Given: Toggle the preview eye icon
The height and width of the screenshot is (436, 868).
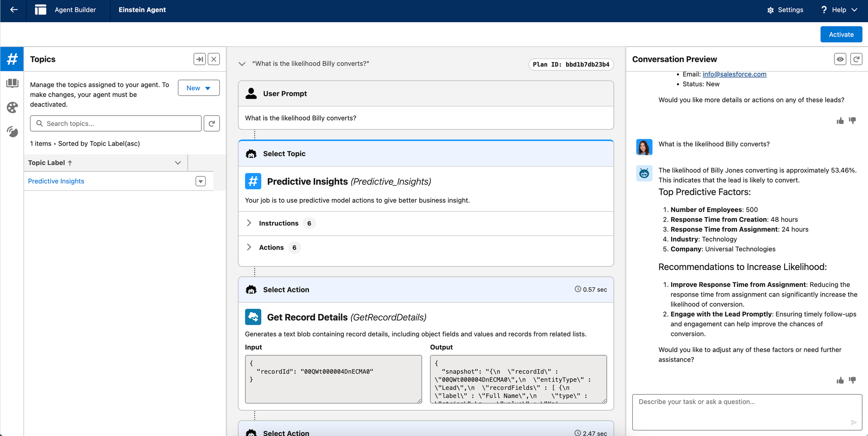Looking at the screenshot, I should [x=840, y=59].
